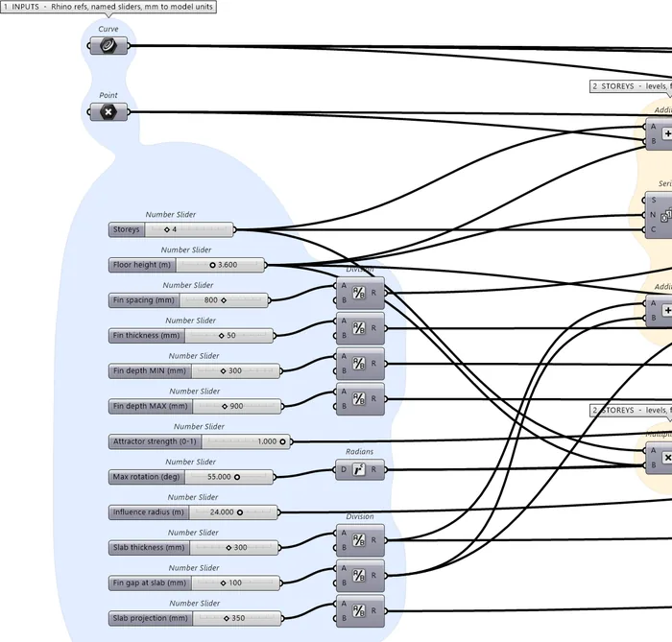Viewport: 672px width, 642px height.
Task: Click the 'Point' caption above the parameter
Action: tap(108, 95)
